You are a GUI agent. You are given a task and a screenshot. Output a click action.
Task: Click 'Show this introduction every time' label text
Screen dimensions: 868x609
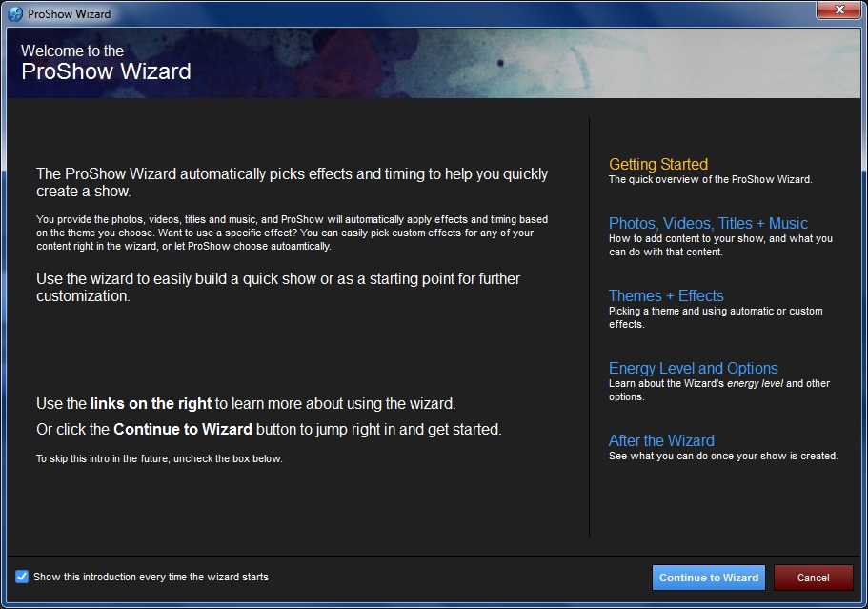[x=151, y=577]
